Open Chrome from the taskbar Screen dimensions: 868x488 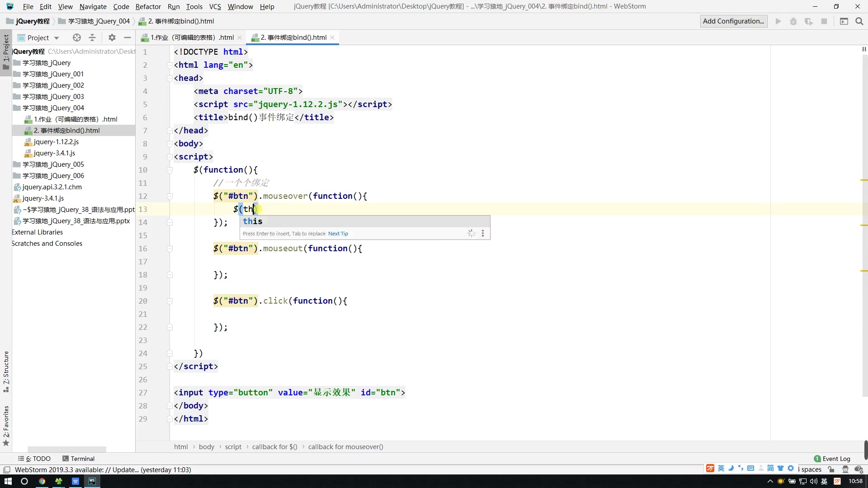42,481
